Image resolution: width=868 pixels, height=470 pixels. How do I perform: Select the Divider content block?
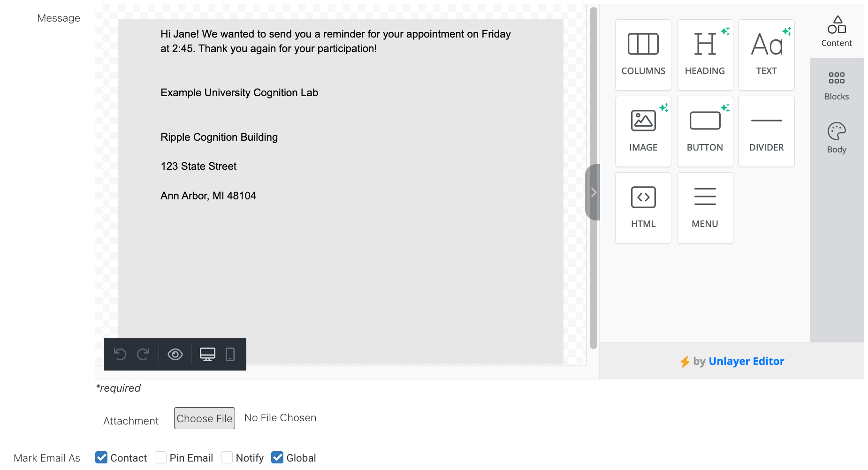(766, 131)
